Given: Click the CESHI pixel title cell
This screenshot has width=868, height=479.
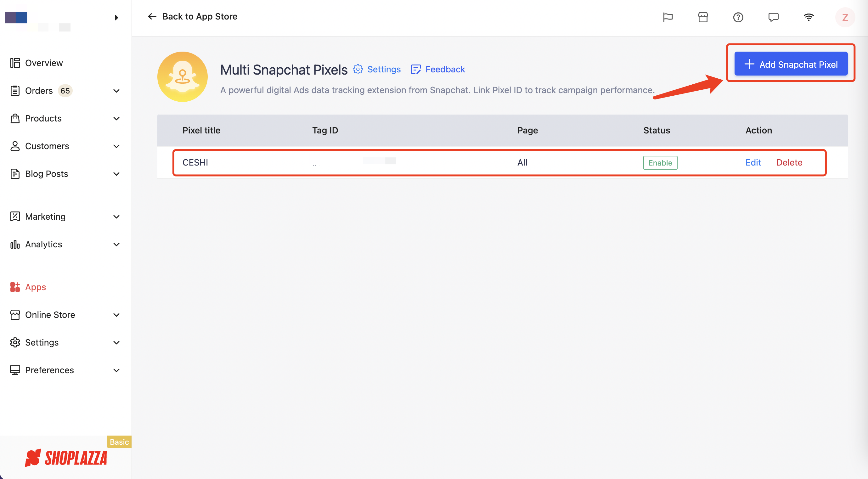Looking at the screenshot, I should point(195,162).
